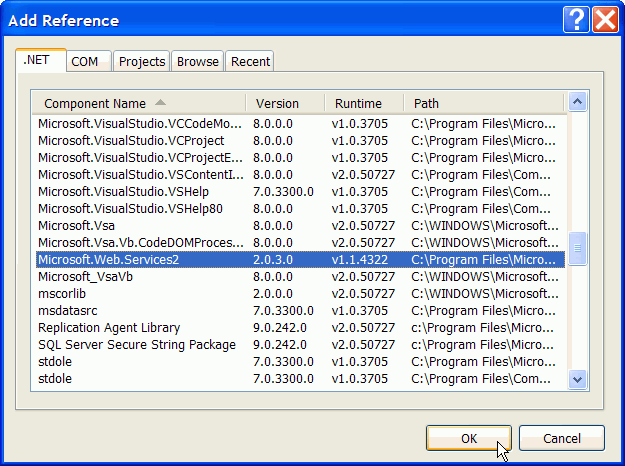Image resolution: width=625 pixels, height=466 pixels.
Task: Click version 2.0.3.0 of Microsoft.Web.Services2
Action: click(273, 260)
